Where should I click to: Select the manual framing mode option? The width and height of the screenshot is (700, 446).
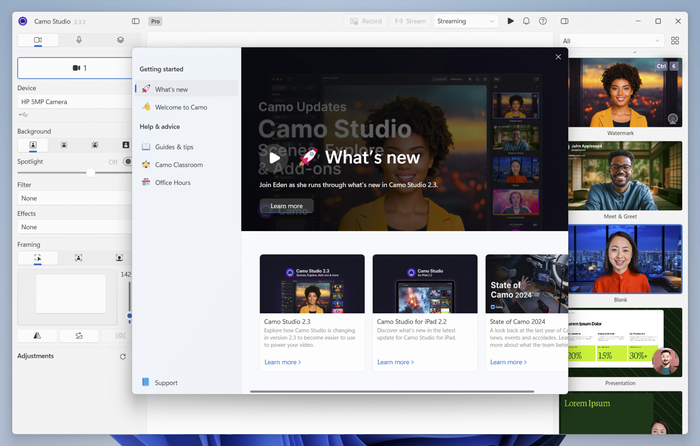[38, 258]
